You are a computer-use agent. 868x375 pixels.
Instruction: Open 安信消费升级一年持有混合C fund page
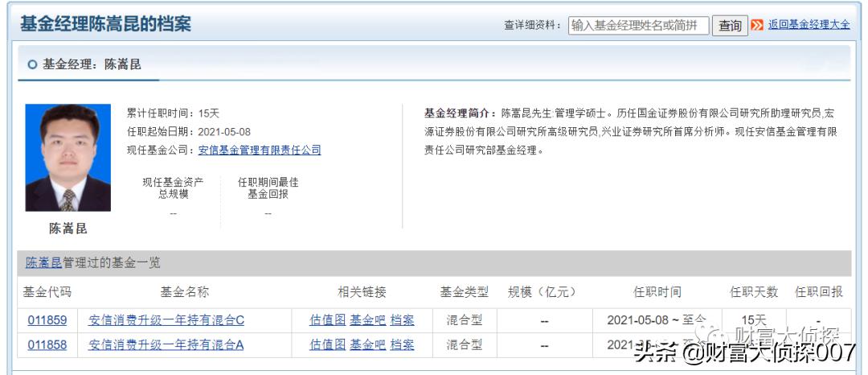pos(166,320)
